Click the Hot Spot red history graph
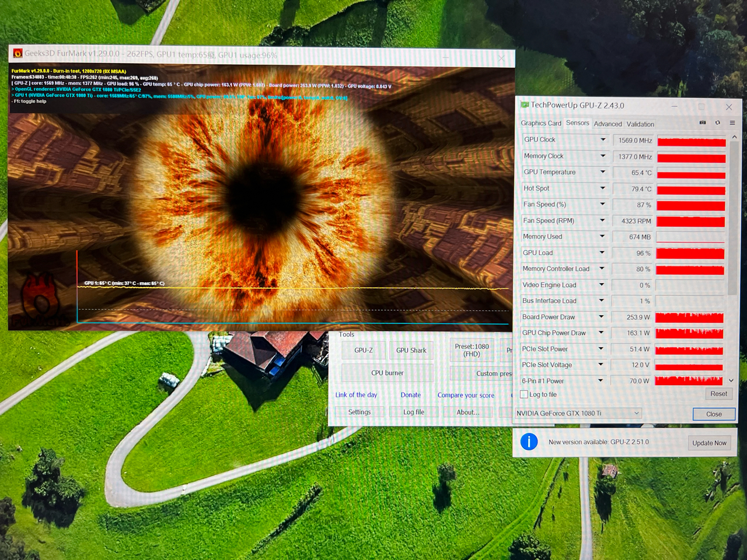The height and width of the screenshot is (560, 747). tap(691, 190)
